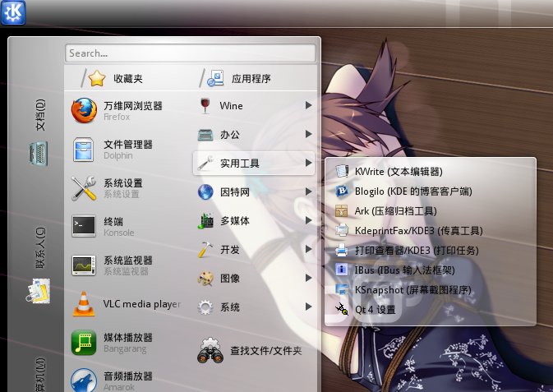
Task: Click the Blogilo blue B icon
Action: [x=341, y=191]
